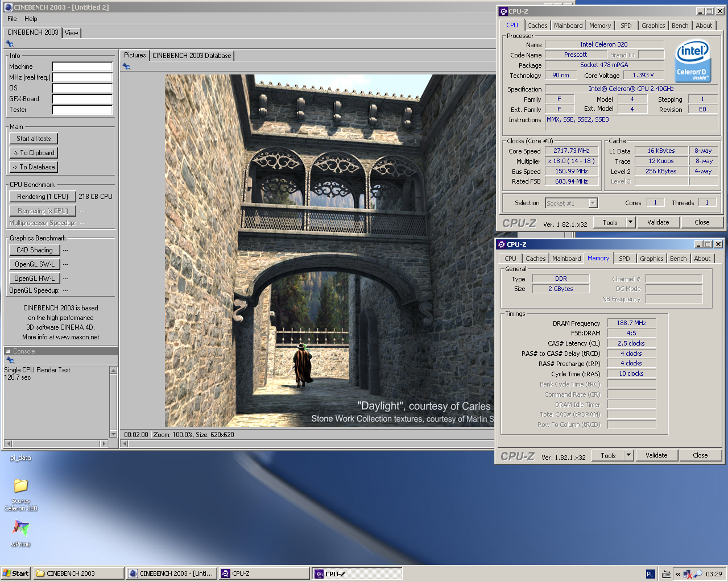Click the rendered Daylight image preview
Viewport: 728px width, 582px height.
coord(330,251)
